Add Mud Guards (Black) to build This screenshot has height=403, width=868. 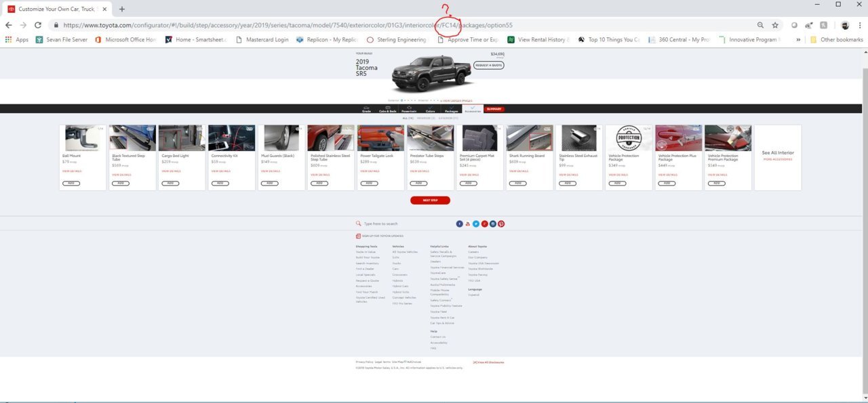coord(269,183)
